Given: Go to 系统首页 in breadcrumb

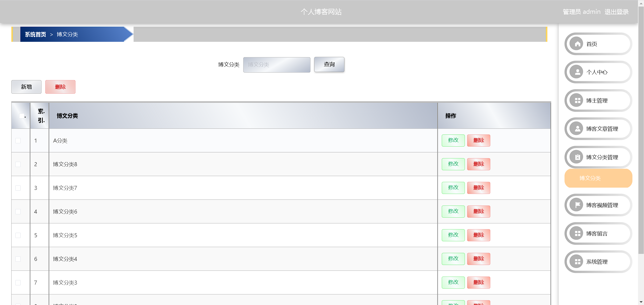Looking at the screenshot, I should 35,34.
